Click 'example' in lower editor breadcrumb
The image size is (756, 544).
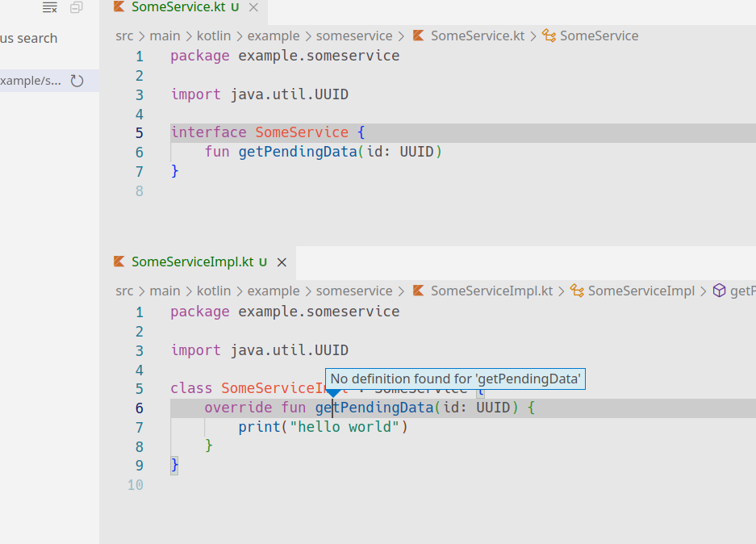274,291
